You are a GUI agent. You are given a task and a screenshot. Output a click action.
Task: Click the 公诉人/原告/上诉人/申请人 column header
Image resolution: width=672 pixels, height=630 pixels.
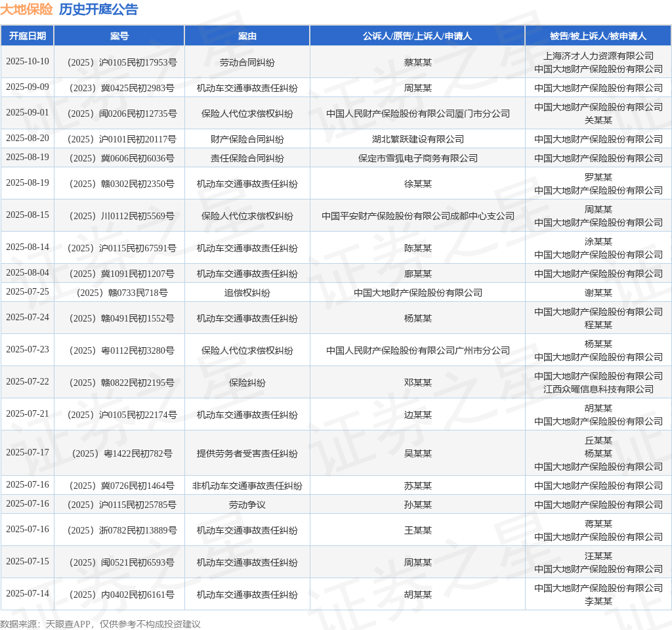pos(417,36)
